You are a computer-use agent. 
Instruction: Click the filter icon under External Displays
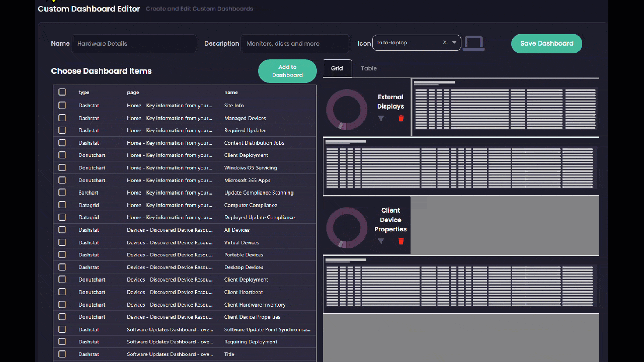(381, 118)
